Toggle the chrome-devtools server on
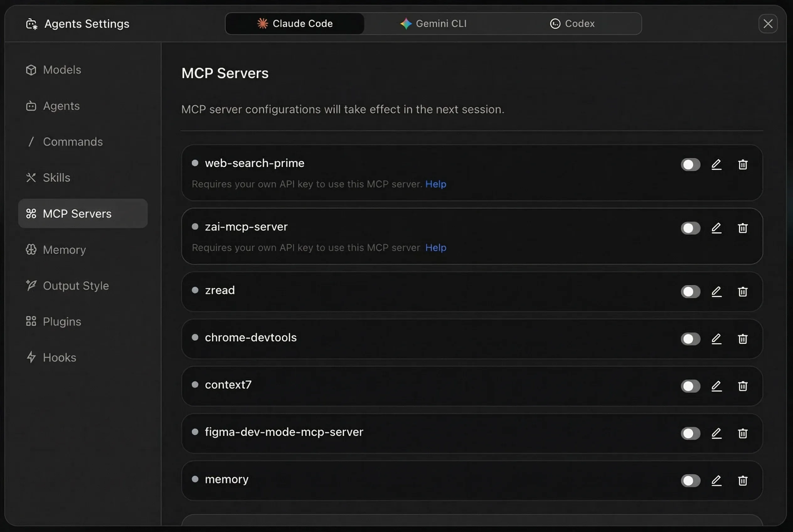 click(x=690, y=339)
